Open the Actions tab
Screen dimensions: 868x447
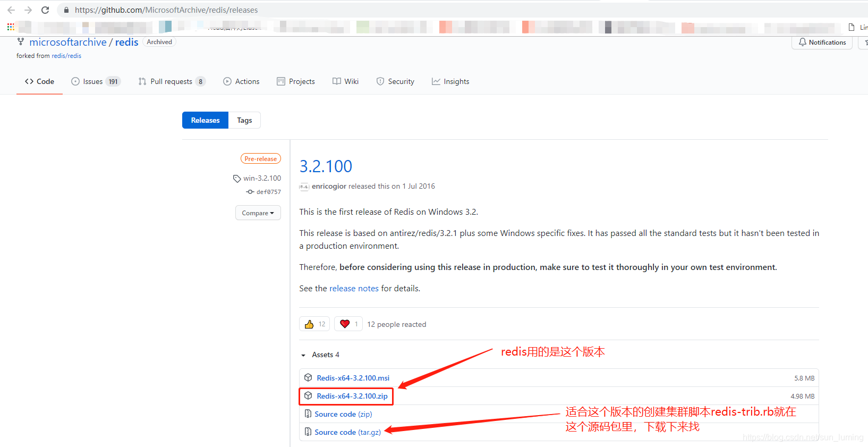tap(241, 81)
